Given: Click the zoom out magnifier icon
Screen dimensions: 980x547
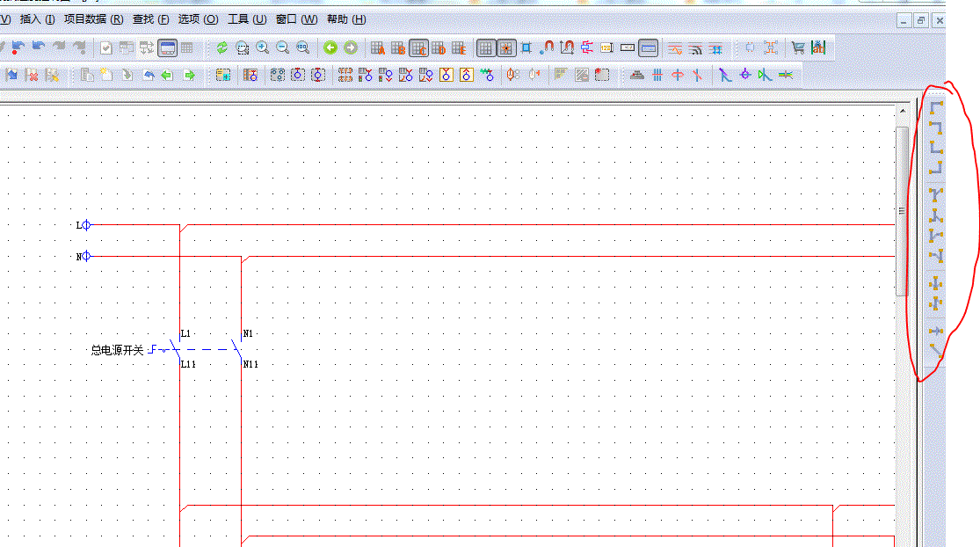Looking at the screenshot, I should tap(282, 48).
